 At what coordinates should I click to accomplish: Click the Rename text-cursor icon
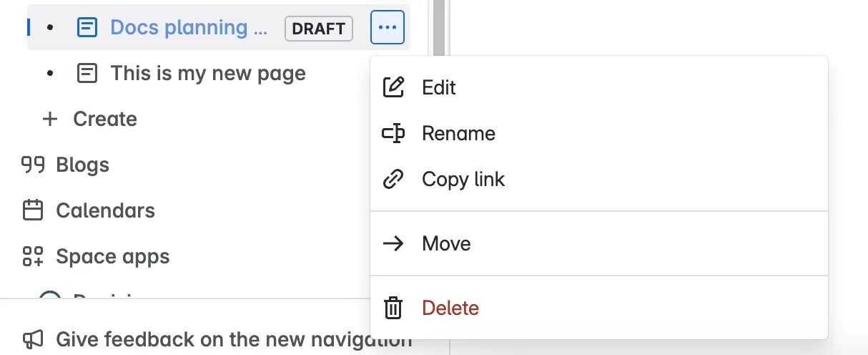click(x=394, y=133)
